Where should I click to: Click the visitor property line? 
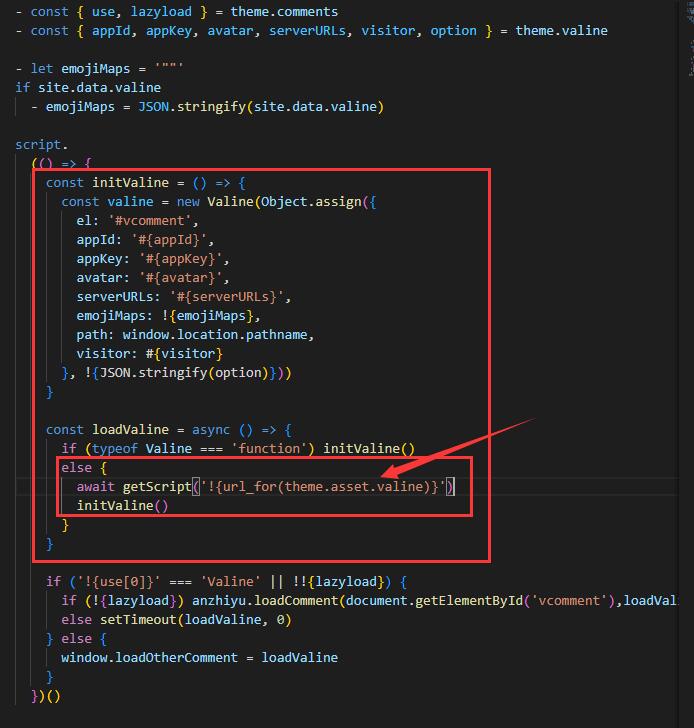click(x=149, y=353)
